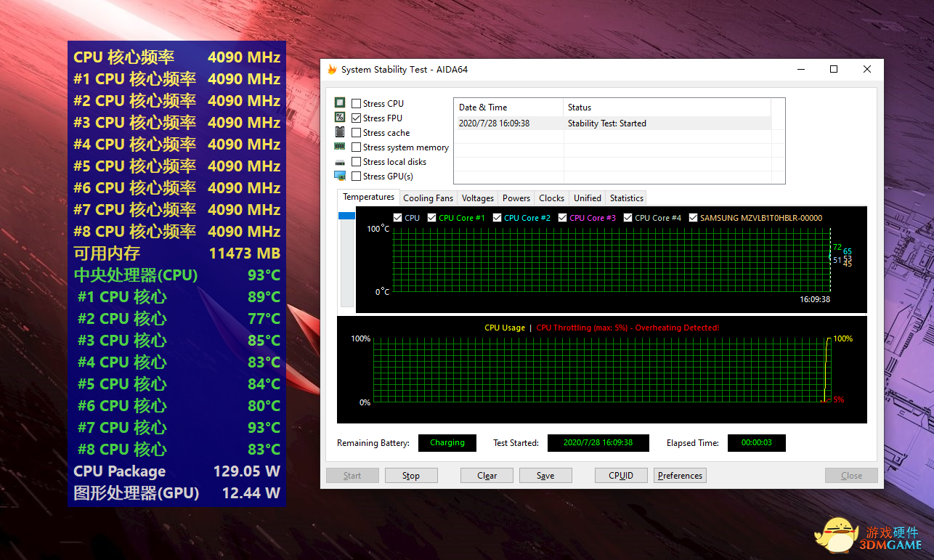Screen dimensions: 934x560
Task: Save the test results
Action: (x=545, y=476)
